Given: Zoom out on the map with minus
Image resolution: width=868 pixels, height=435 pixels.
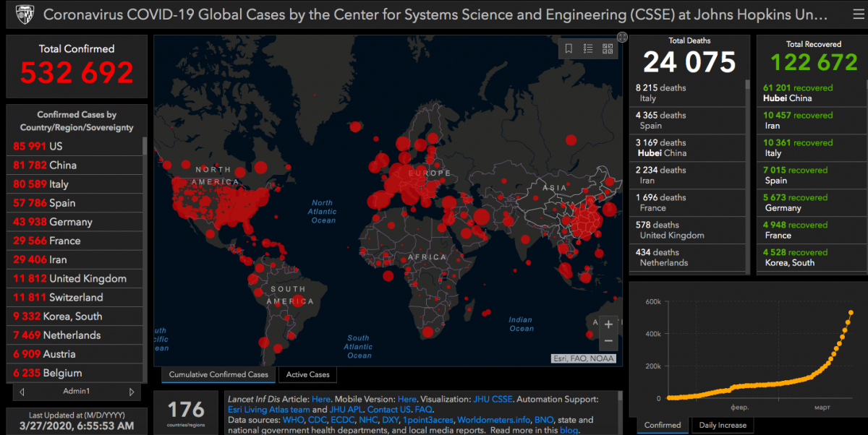Looking at the screenshot, I should 608,341.
